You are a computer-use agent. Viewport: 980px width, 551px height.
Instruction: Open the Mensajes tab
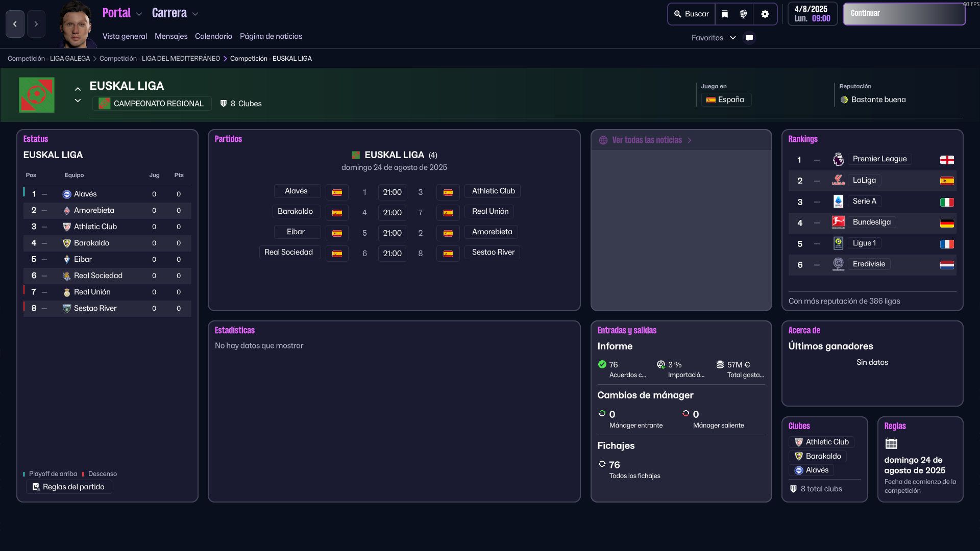(171, 36)
